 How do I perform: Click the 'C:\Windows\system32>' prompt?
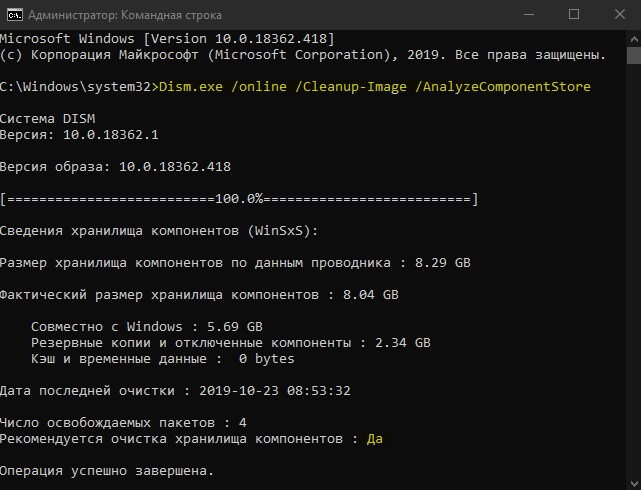click(x=79, y=87)
